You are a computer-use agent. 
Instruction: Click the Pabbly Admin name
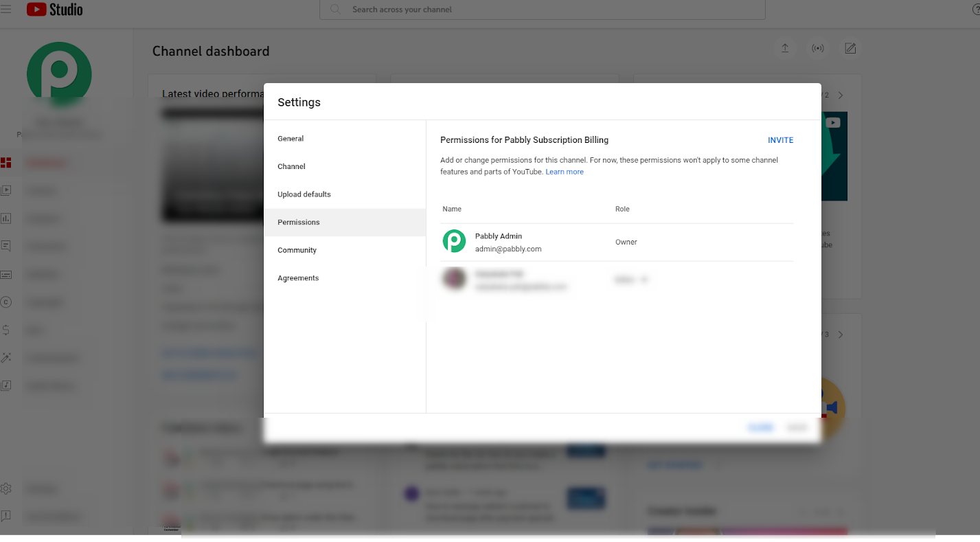[x=499, y=236]
